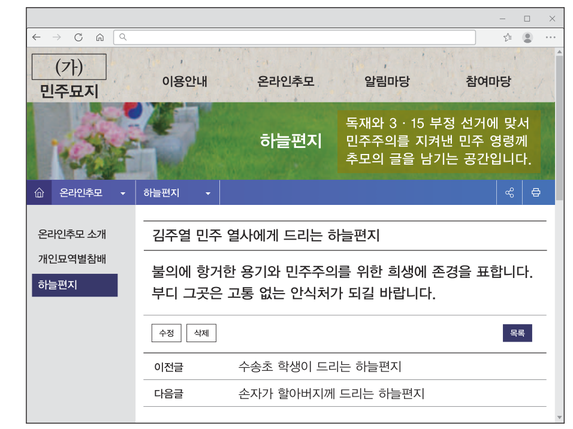Click the 삭제 button
Screen dimensions: 573x429
click(201, 333)
